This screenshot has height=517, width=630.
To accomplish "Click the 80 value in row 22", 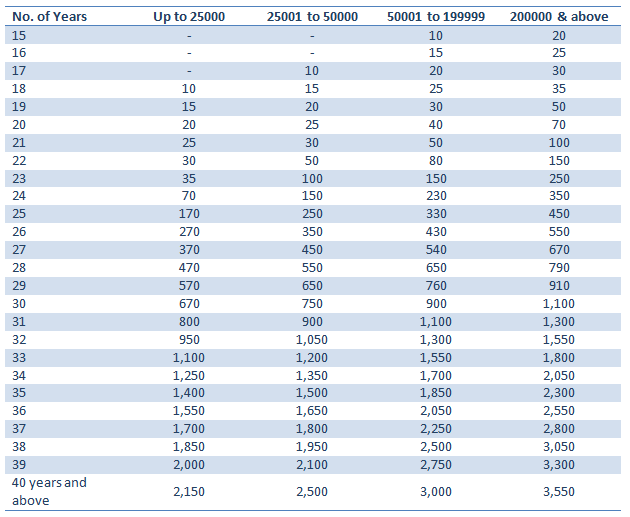I will click(x=435, y=160).
